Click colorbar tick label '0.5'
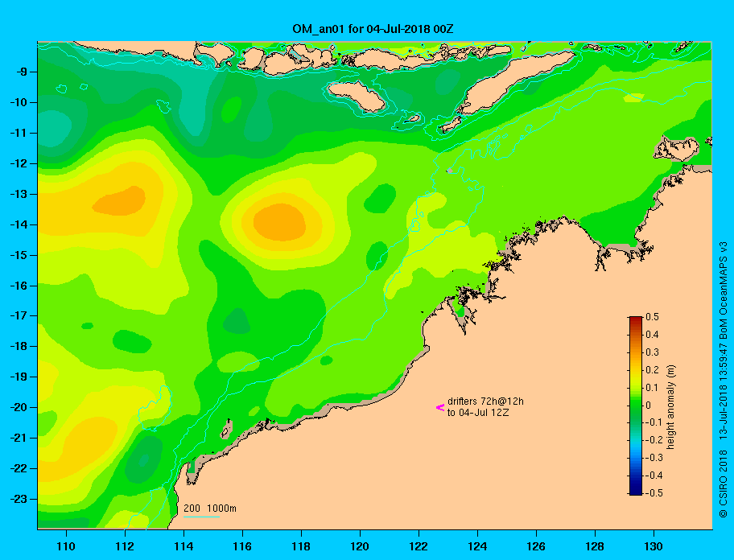Viewport: 734px width, 560px height. (x=652, y=317)
